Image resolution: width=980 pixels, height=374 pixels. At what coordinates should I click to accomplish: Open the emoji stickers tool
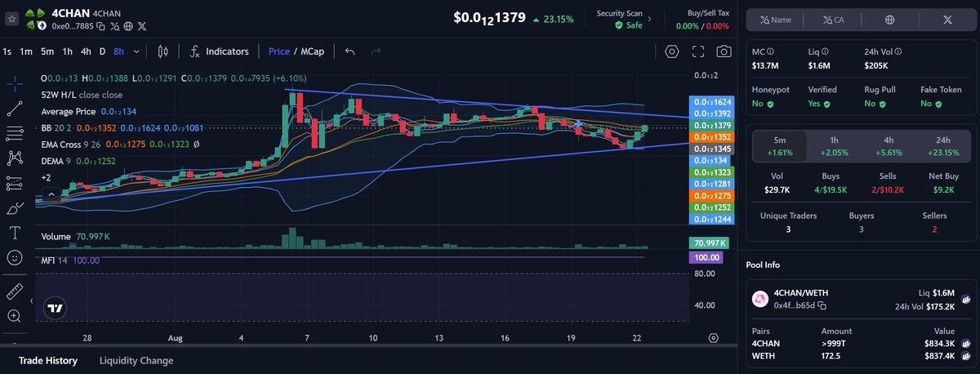tap(15, 257)
